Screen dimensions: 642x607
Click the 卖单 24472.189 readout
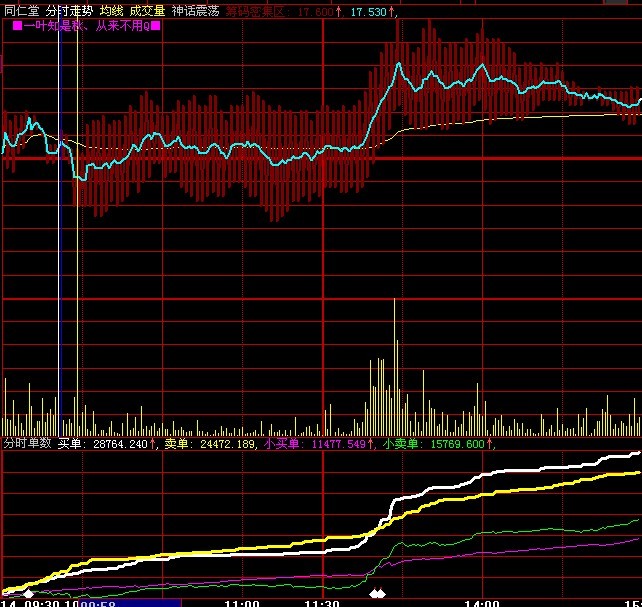(209, 444)
